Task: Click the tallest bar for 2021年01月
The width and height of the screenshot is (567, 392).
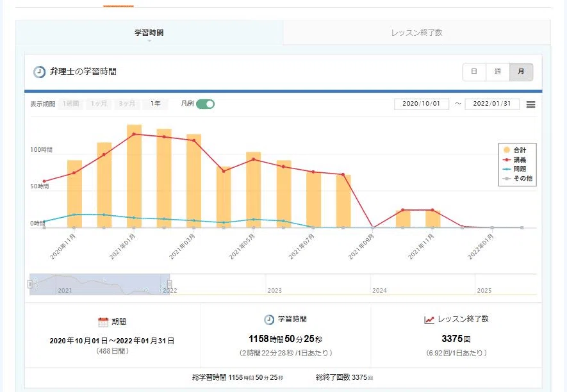Action: tap(134, 176)
